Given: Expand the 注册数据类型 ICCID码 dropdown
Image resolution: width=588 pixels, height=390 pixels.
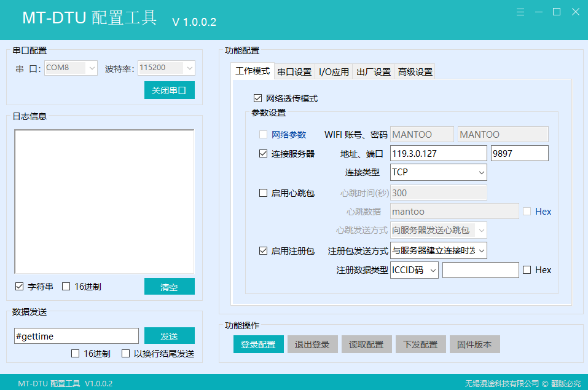Looking at the screenshot, I should point(414,270).
